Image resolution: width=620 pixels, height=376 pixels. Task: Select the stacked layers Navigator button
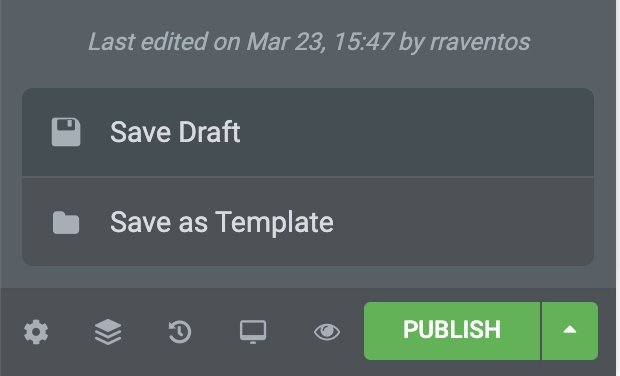(108, 332)
